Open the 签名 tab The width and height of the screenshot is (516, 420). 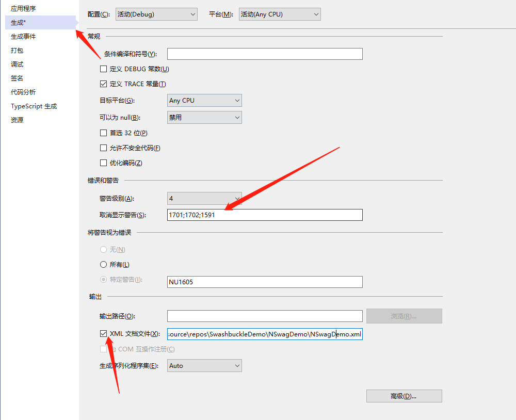pos(17,78)
